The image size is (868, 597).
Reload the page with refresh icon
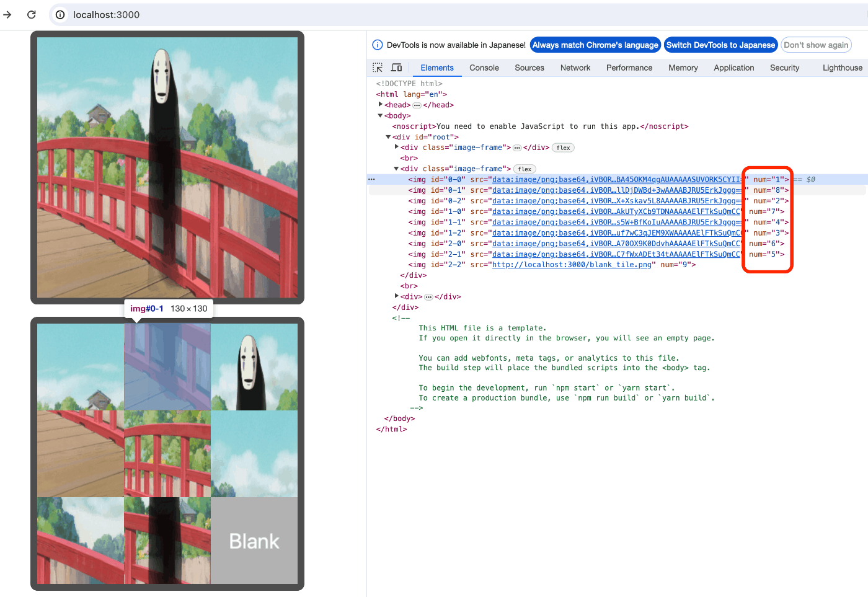32,14
